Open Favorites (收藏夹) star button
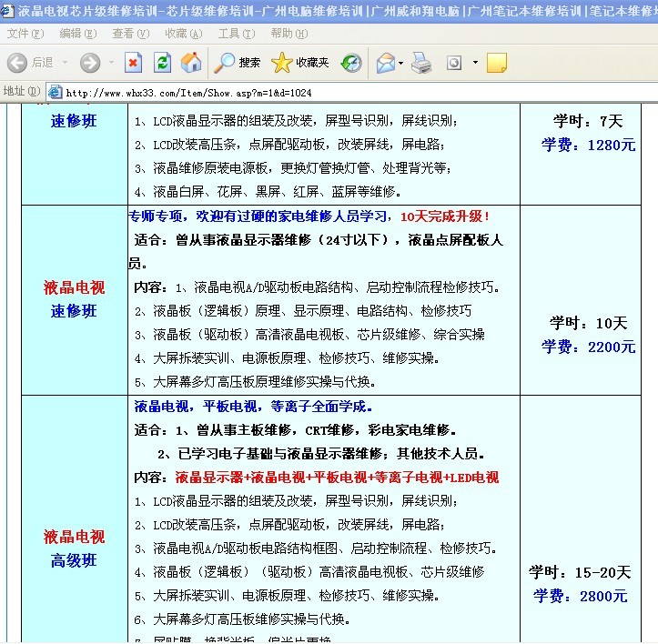 coord(300,63)
